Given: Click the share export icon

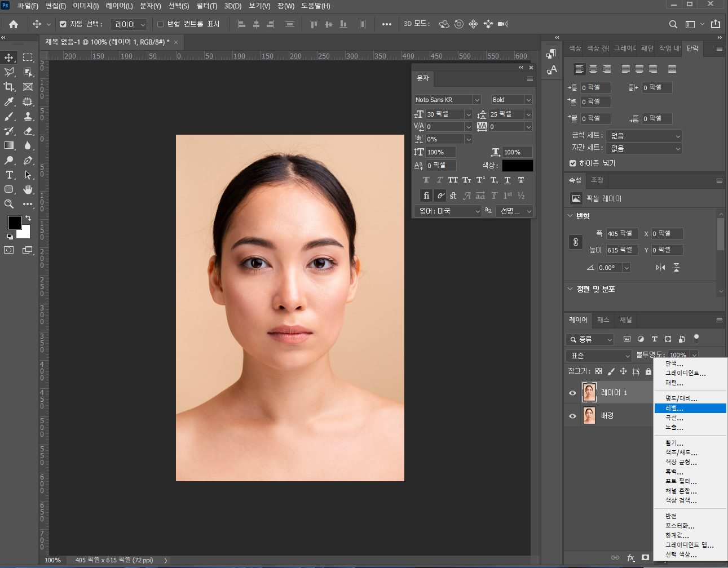Looking at the screenshot, I should tap(716, 24).
